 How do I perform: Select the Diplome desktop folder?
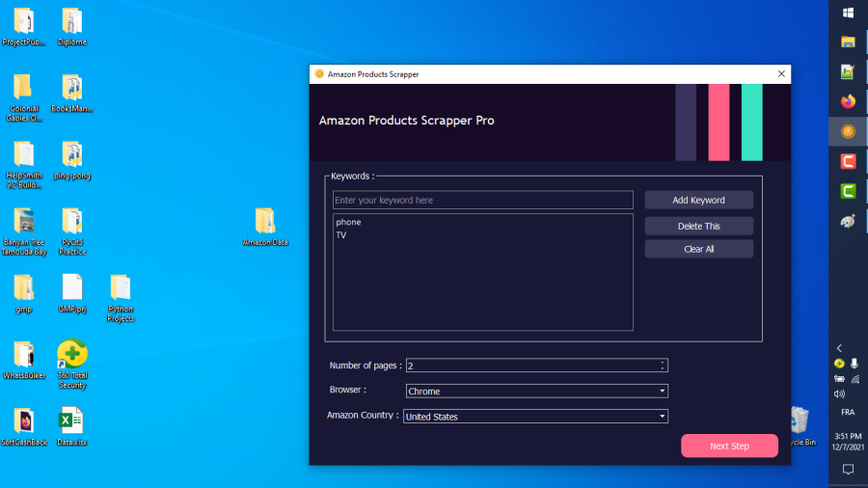coord(72,27)
